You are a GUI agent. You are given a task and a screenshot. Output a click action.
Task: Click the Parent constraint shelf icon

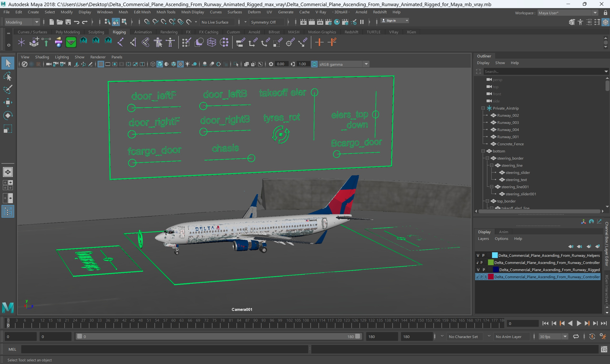tap(241, 42)
